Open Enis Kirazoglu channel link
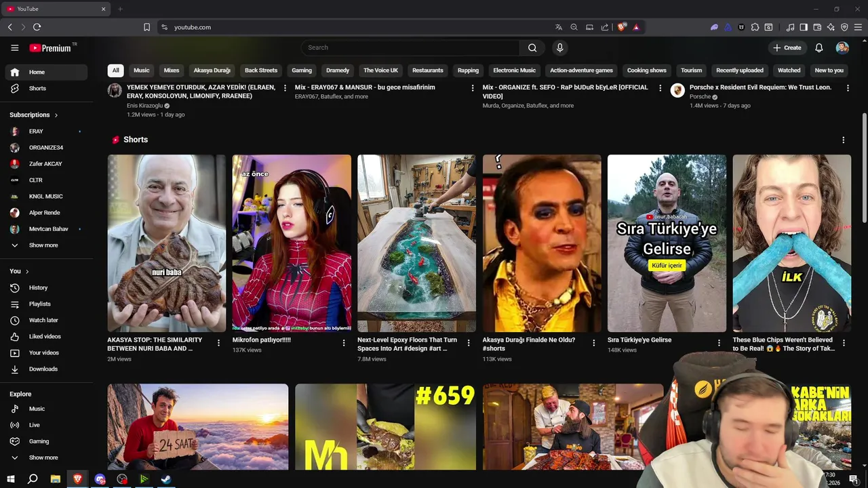Viewport: 868px width, 488px height. [x=144, y=106]
